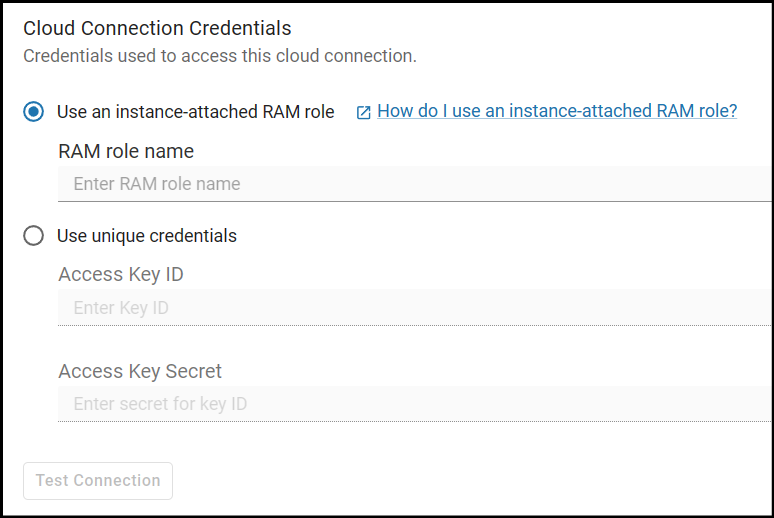Select the instance-attached RAM role radio button
The height and width of the screenshot is (518, 774).
click(x=34, y=112)
